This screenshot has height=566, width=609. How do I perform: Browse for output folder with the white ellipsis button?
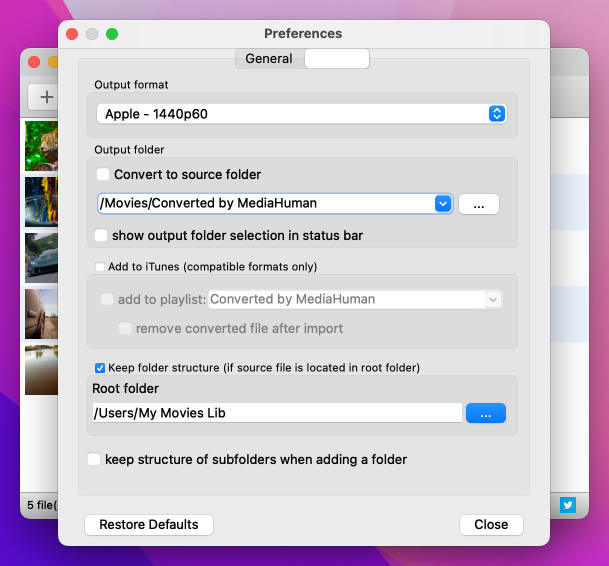click(478, 204)
